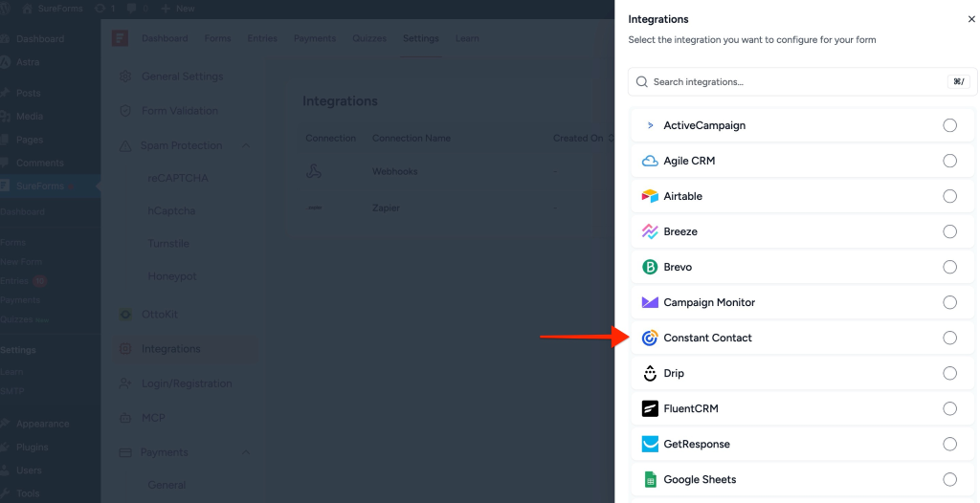
Task: Select the FluentCRM radio button
Action: coord(950,408)
